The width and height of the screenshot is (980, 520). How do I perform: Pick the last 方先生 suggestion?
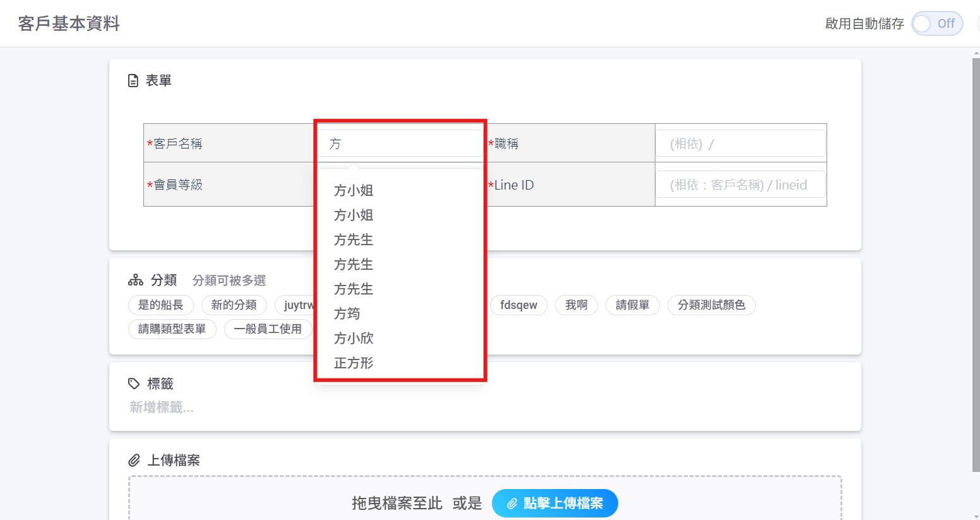[354, 289]
